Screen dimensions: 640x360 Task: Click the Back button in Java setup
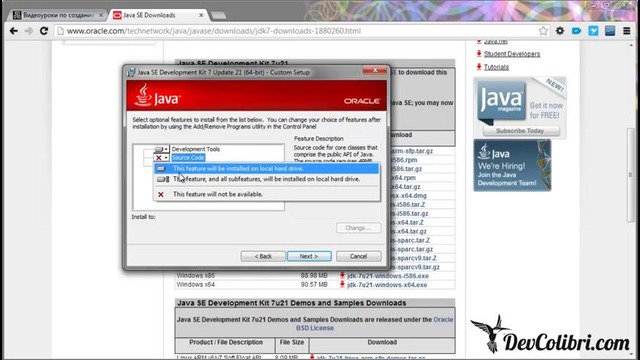pyautogui.click(x=263, y=256)
